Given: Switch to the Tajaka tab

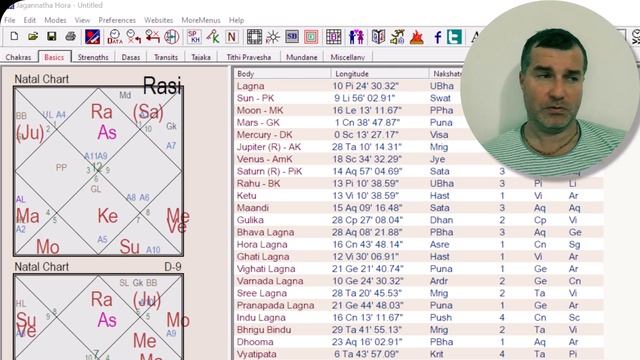Looking at the screenshot, I should [201, 57].
